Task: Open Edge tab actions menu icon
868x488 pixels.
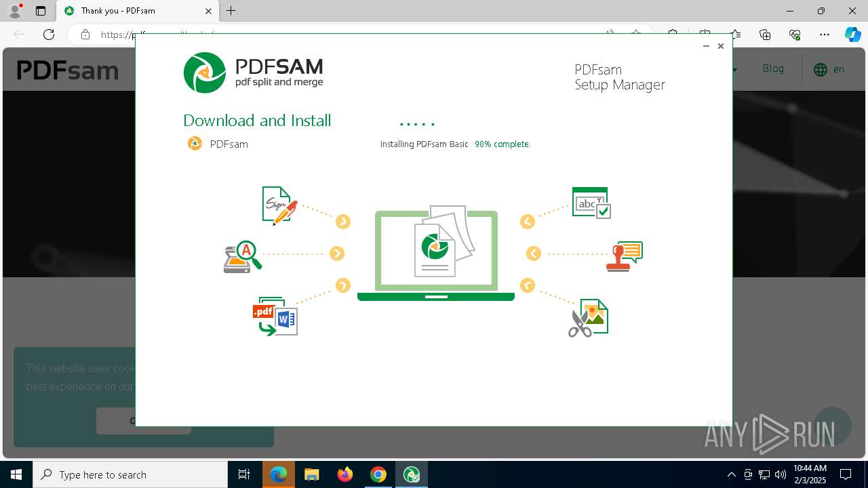Action: coord(41,11)
